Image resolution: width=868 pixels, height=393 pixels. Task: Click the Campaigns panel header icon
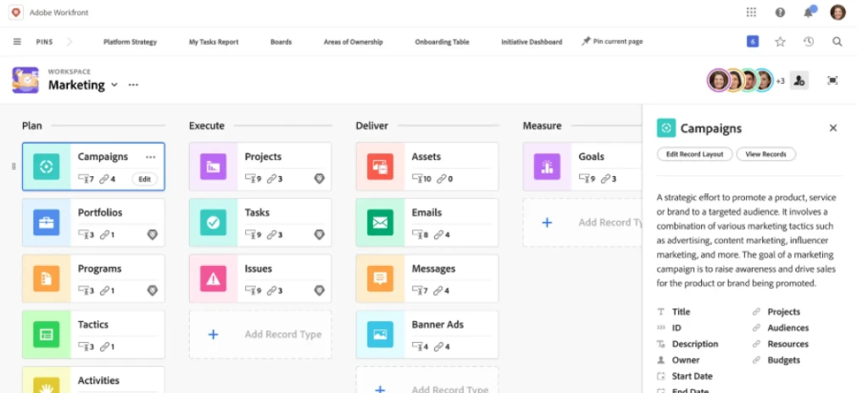pos(666,128)
